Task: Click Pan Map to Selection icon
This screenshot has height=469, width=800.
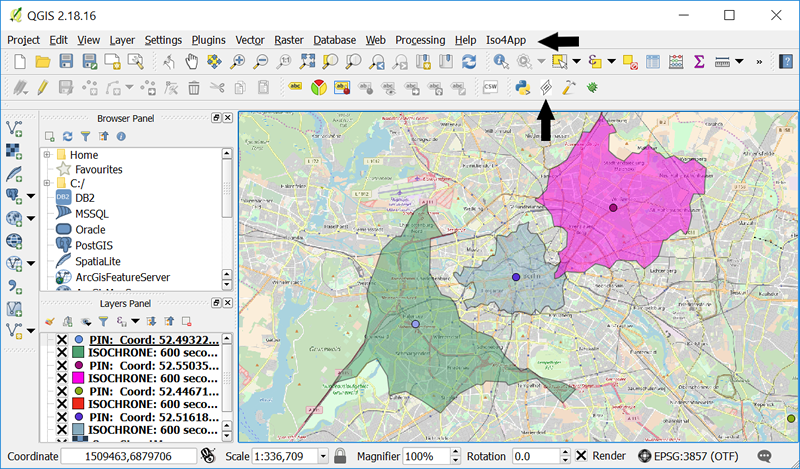Action: [x=214, y=62]
